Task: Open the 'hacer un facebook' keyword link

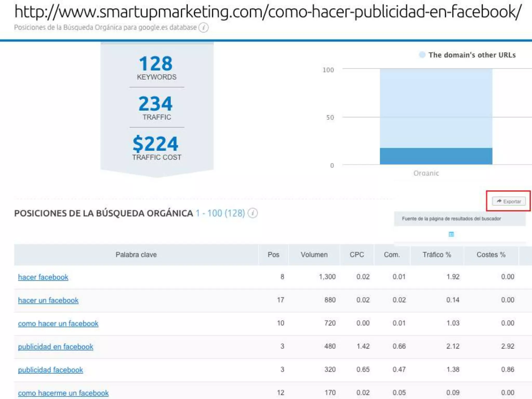Action: point(48,300)
